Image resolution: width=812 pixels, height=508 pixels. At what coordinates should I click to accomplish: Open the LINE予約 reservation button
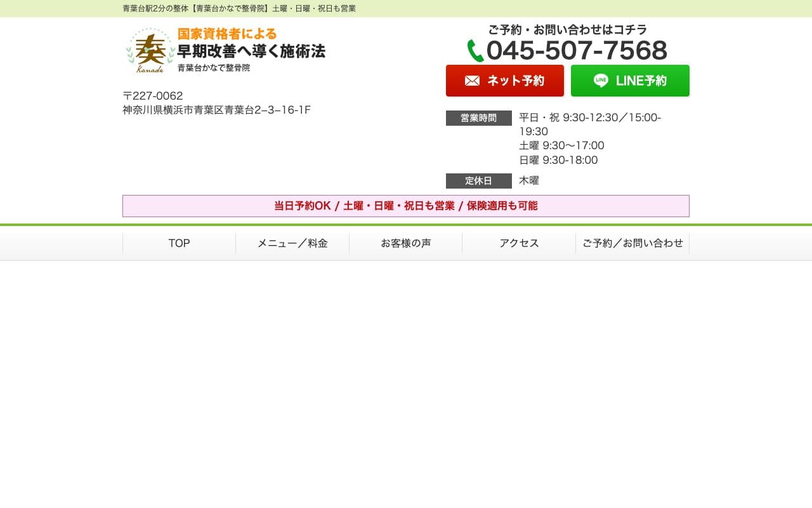(x=630, y=81)
